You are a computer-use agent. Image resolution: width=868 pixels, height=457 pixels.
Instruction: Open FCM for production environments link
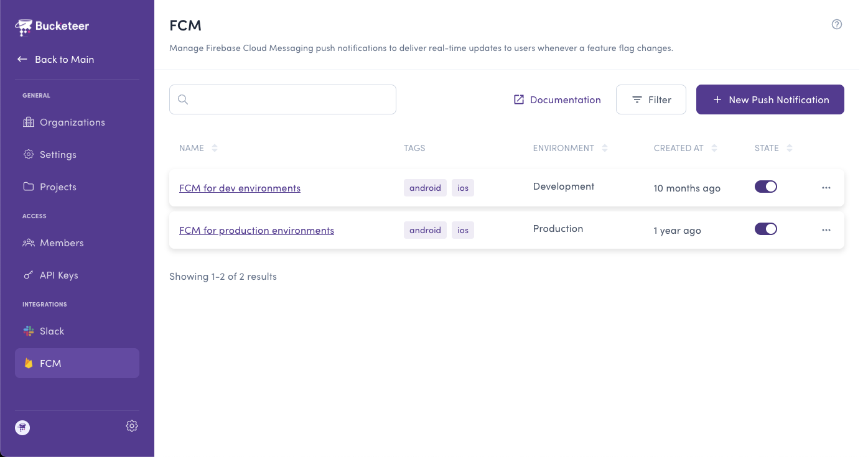coord(256,230)
